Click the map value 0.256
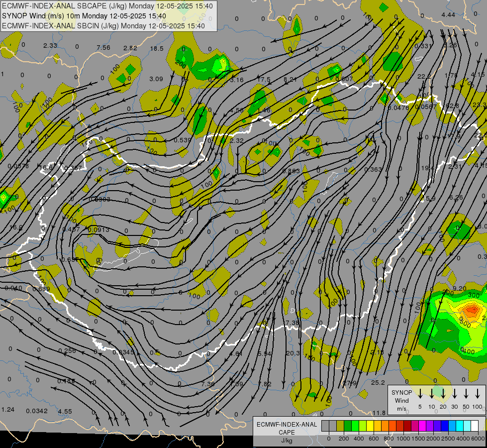 click(67, 351)
